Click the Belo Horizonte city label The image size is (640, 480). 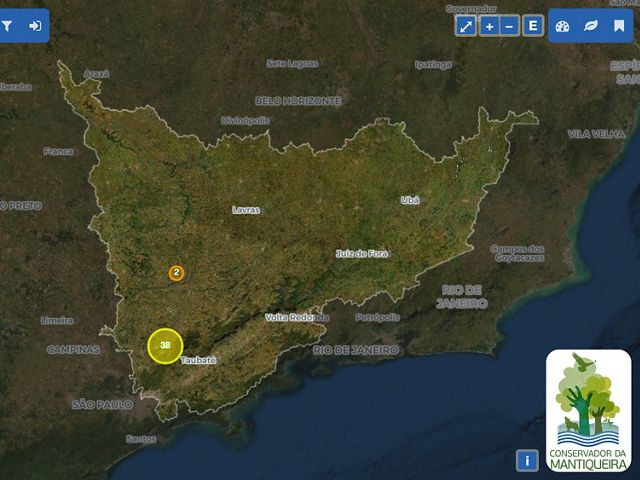tap(298, 101)
